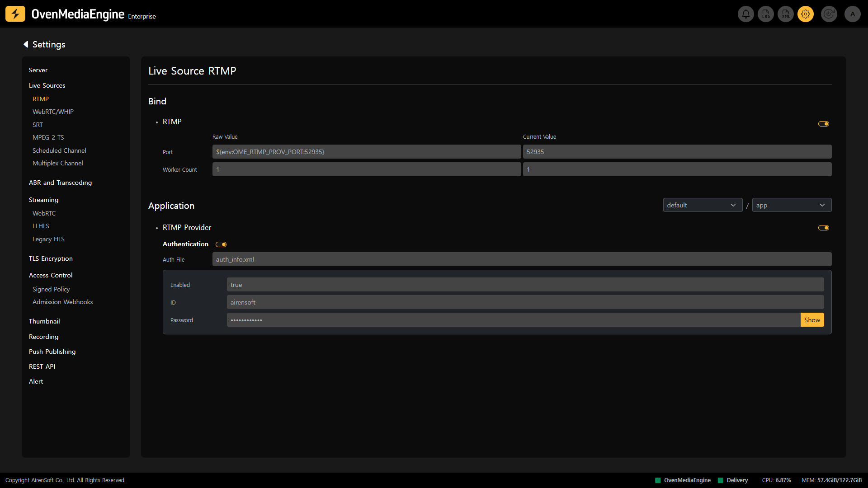Open the app application dropdown
The width and height of the screenshot is (868, 488).
coord(791,205)
